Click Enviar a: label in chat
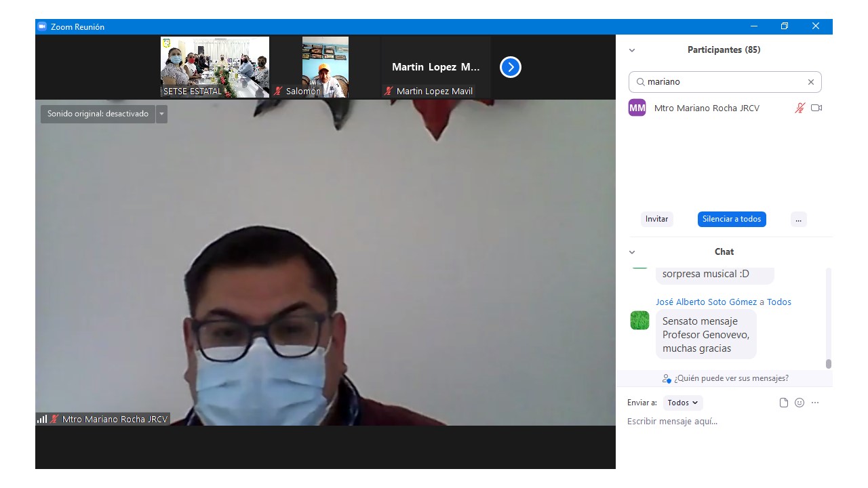Viewport: 868px width, 488px height. point(642,403)
